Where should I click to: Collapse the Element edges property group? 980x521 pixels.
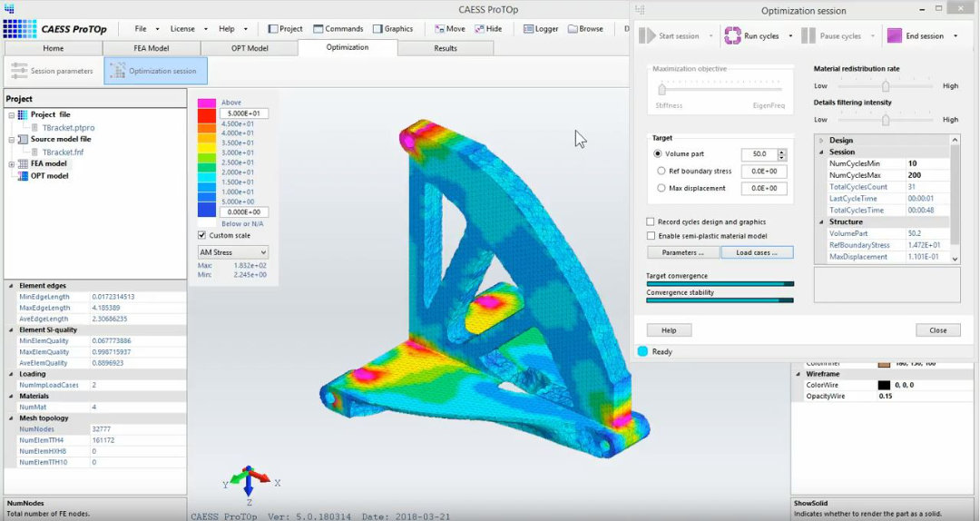[x=11, y=285]
